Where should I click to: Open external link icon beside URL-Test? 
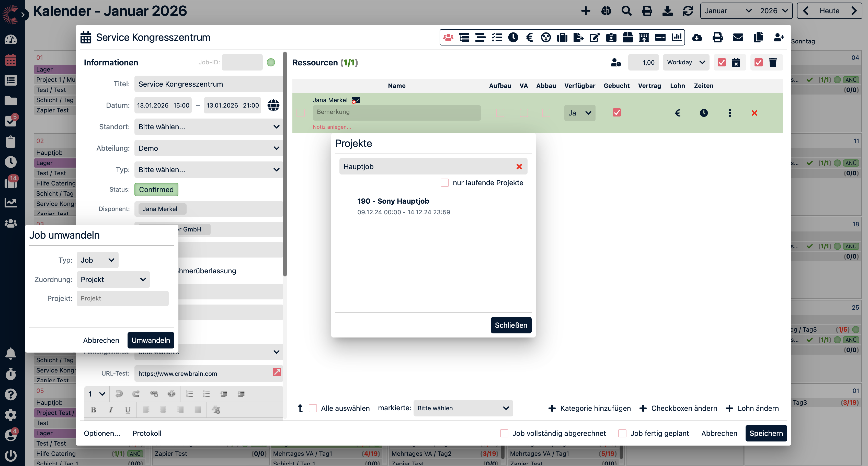(277, 372)
